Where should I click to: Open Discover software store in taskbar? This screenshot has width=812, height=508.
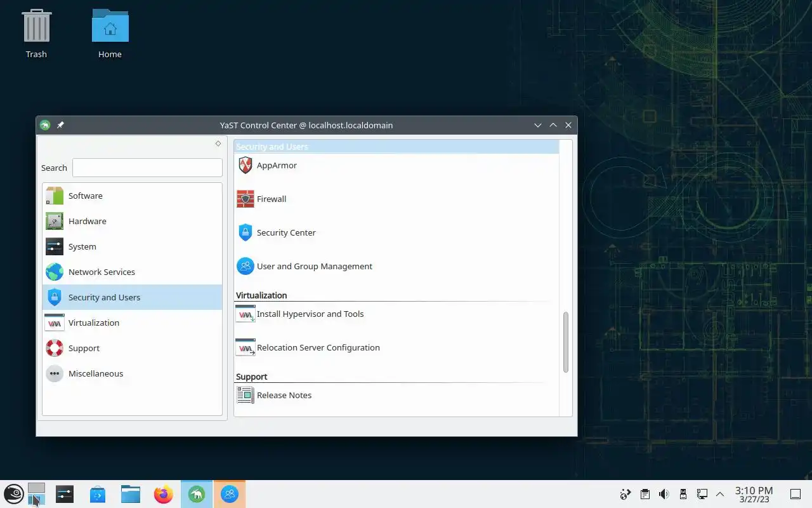(x=98, y=494)
